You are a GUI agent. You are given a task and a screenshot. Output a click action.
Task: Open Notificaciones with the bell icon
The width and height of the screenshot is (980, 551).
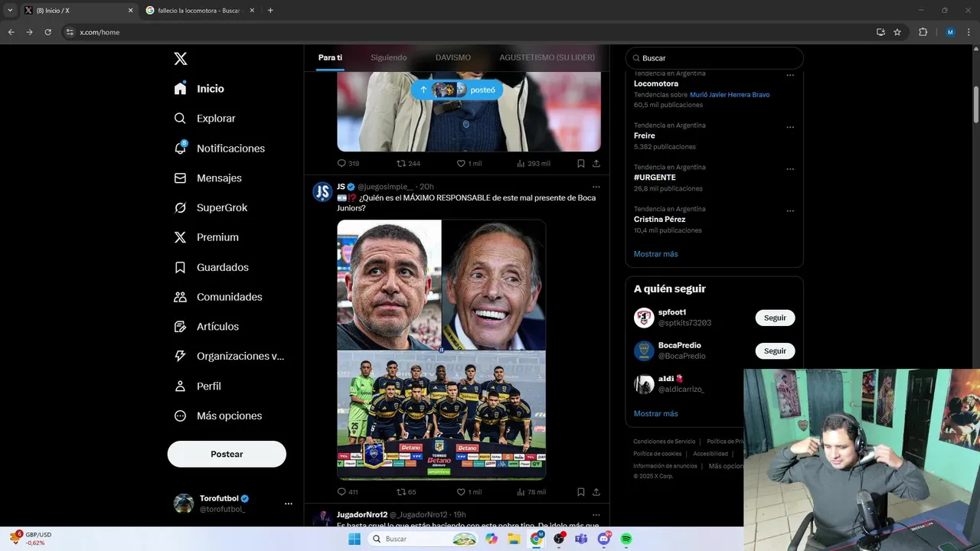(x=219, y=148)
